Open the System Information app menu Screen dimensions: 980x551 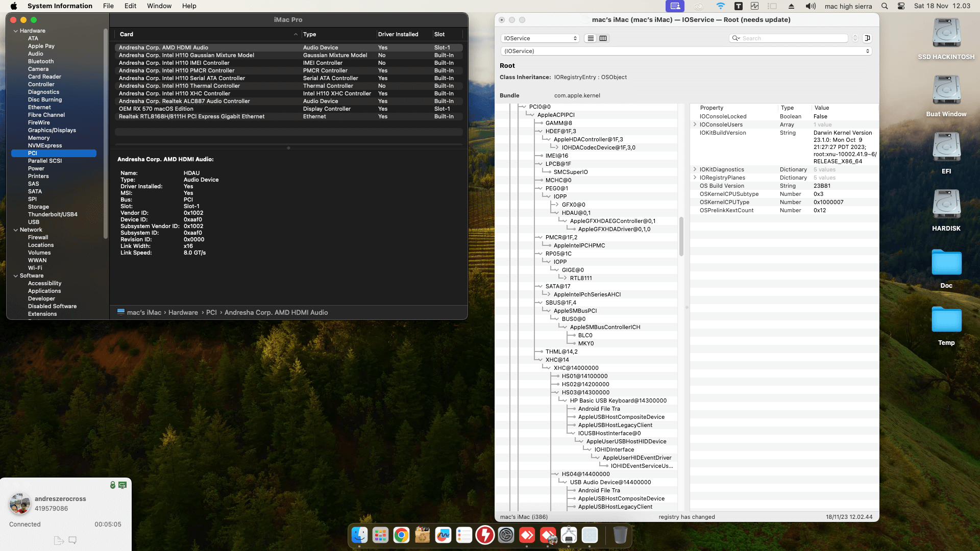(60, 6)
